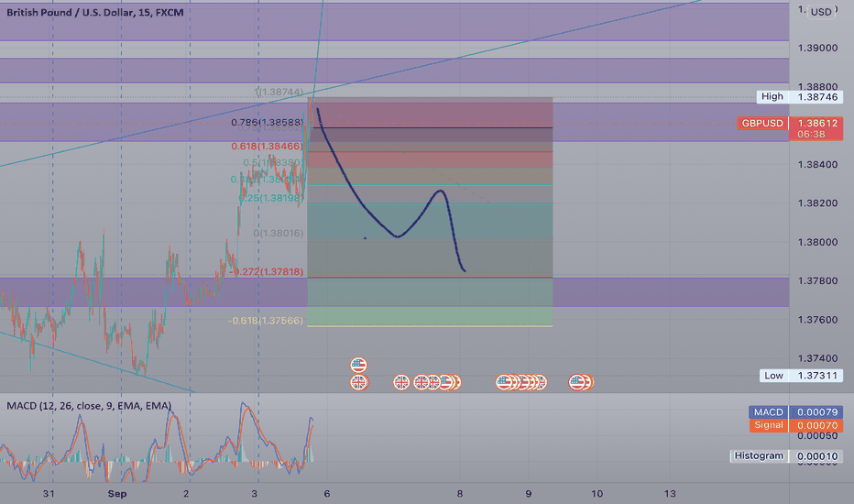Click the 1.37400 price axis label
854x504 pixels.
pyautogui.click(x=817, y=358)
